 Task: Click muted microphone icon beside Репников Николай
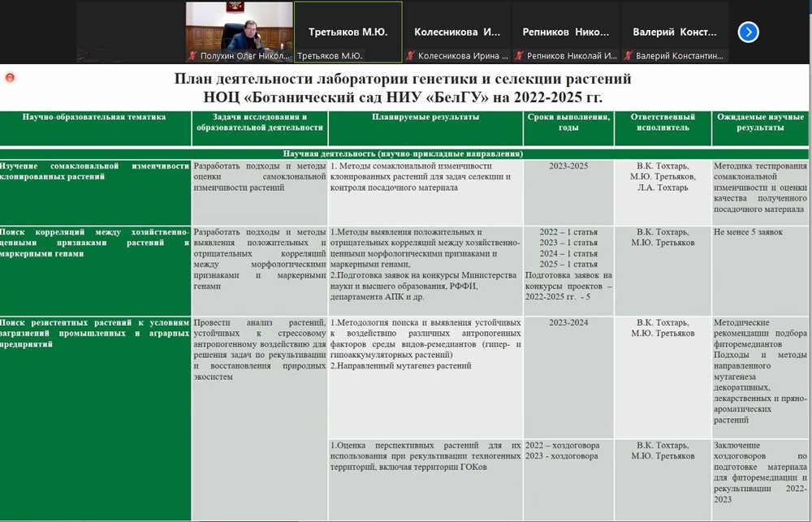coord(520,56)
